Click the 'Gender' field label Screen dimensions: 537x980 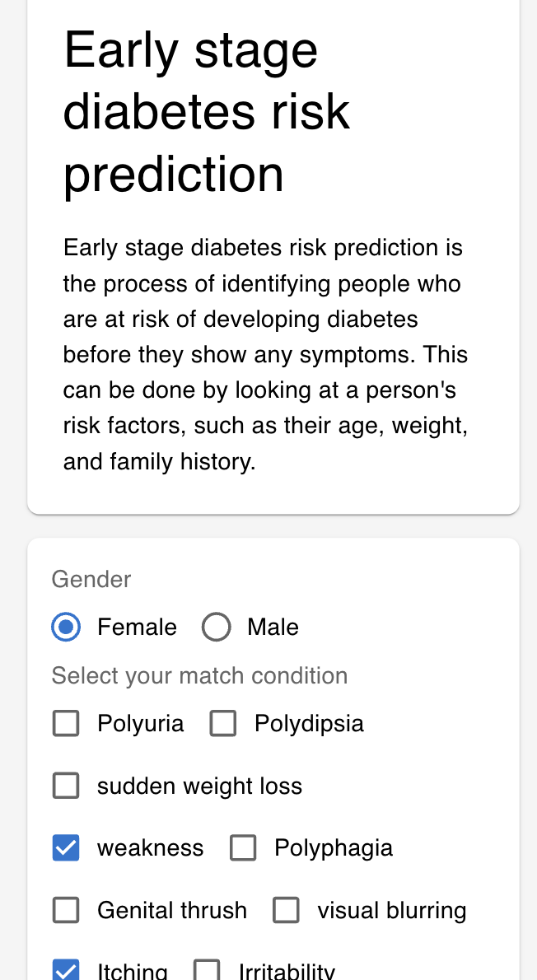tap(91, 579)
